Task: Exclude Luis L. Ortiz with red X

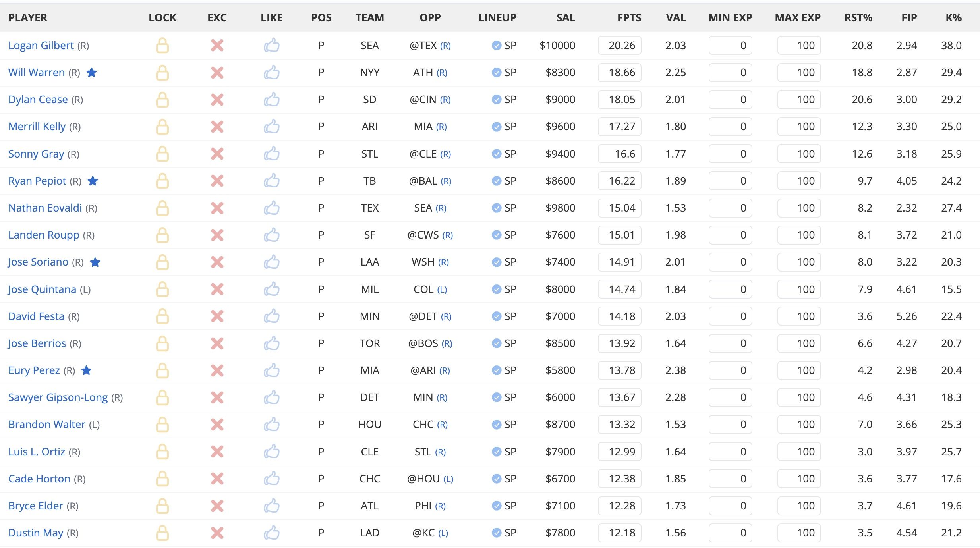Action: pos(217,452)
